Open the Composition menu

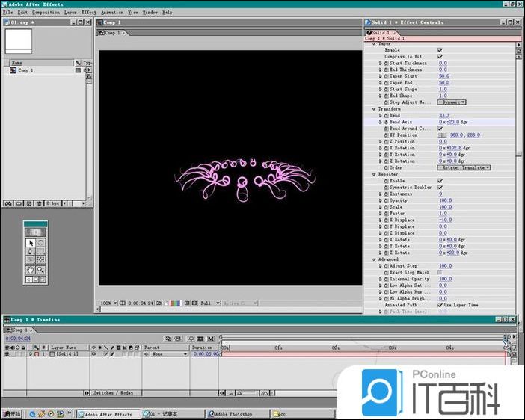tap(46, 13)
